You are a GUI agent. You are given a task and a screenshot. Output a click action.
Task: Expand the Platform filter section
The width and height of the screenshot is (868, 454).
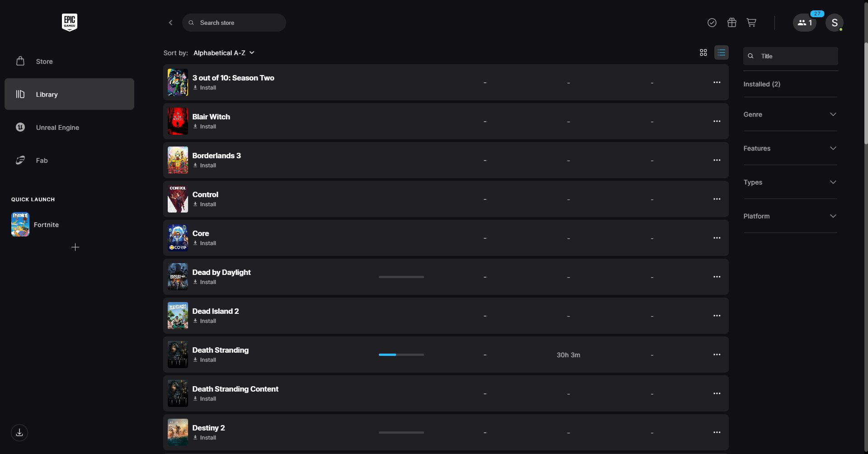[x=789, y=216]
